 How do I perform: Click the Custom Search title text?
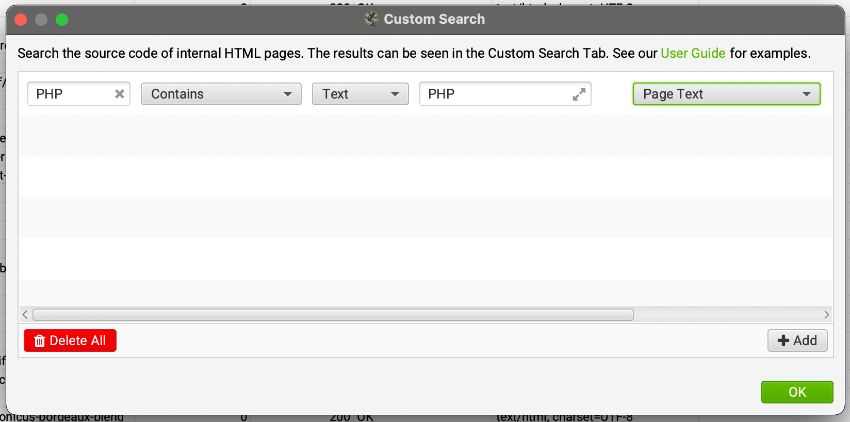438,19
